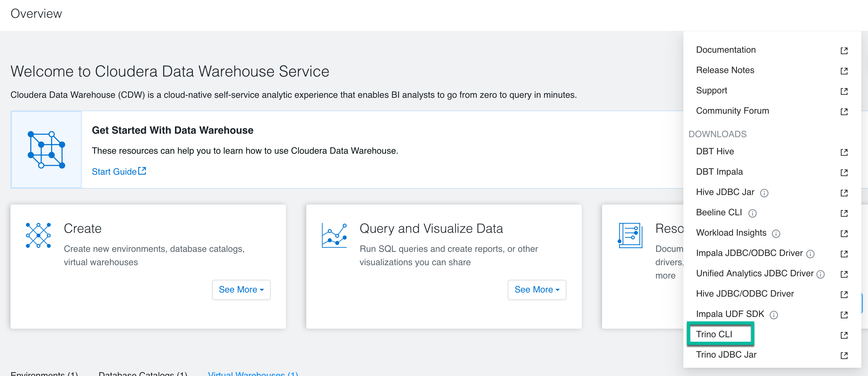Image resolution: width=868 pixels, height=376 pixels.
Task: Click info icon next to Impala JDBC/ODBC Driver
Action: [810, 254]
